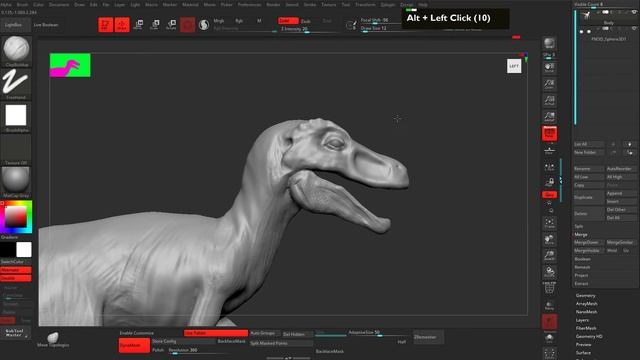
Task: Toggle the PolyF line fill icon
Action: [549, 288]
